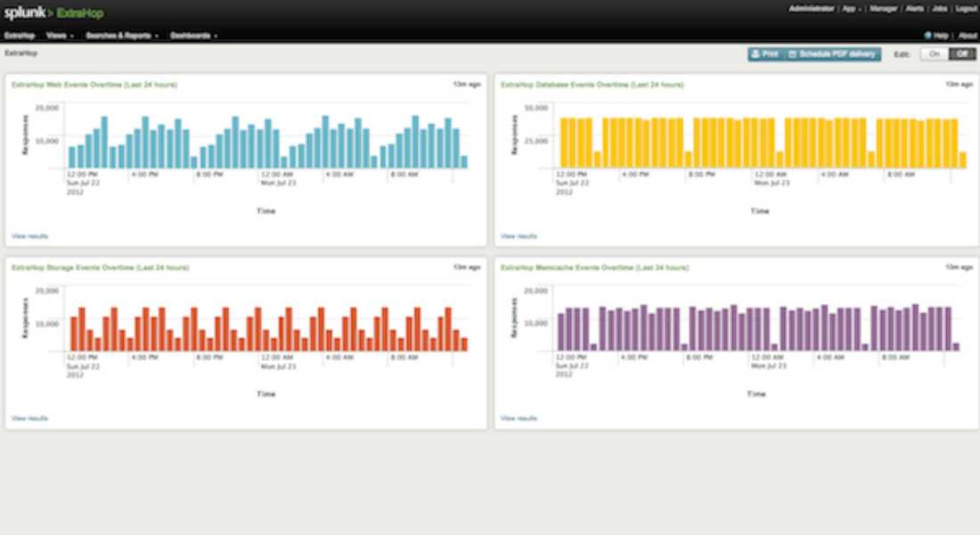This screenshot has width=980, height=535.
Task: Expand the Searches & Reports menu
Action: 122,36
